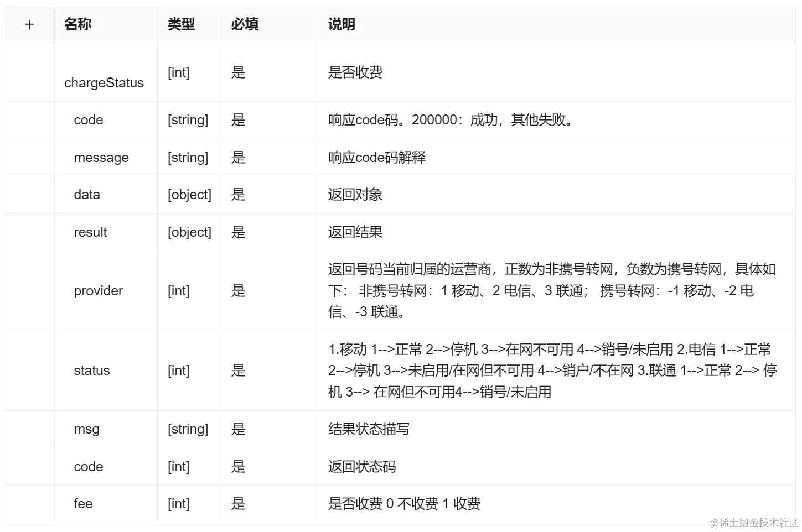Select the provider field name
This screenshot has width=802, height=532.
(x=99, y=291)
